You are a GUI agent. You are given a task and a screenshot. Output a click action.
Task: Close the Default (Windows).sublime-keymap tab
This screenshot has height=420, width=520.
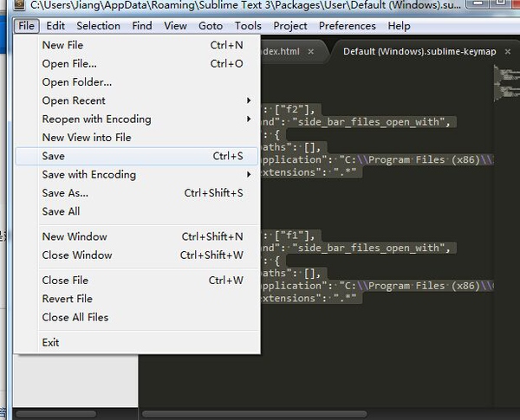[x=507, y=52]
